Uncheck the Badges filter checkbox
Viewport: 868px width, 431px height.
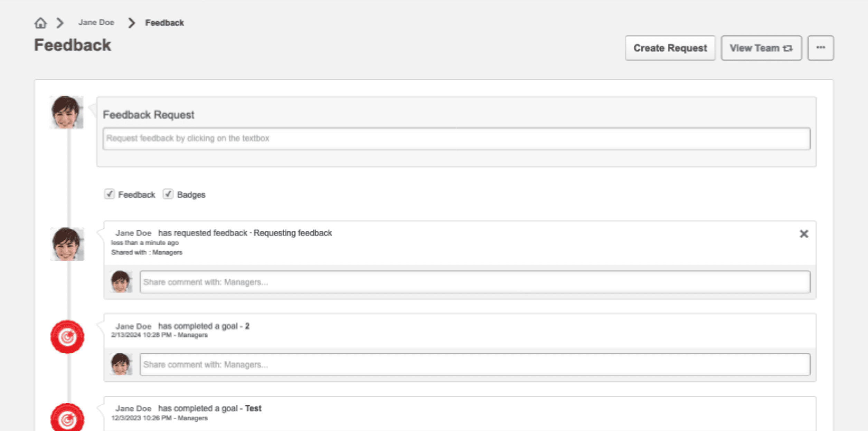168,194
